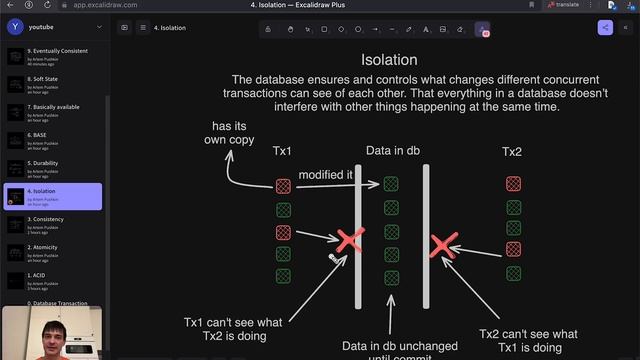Click the 'modified it' label
640x360 pixels.
click(325, 175)
